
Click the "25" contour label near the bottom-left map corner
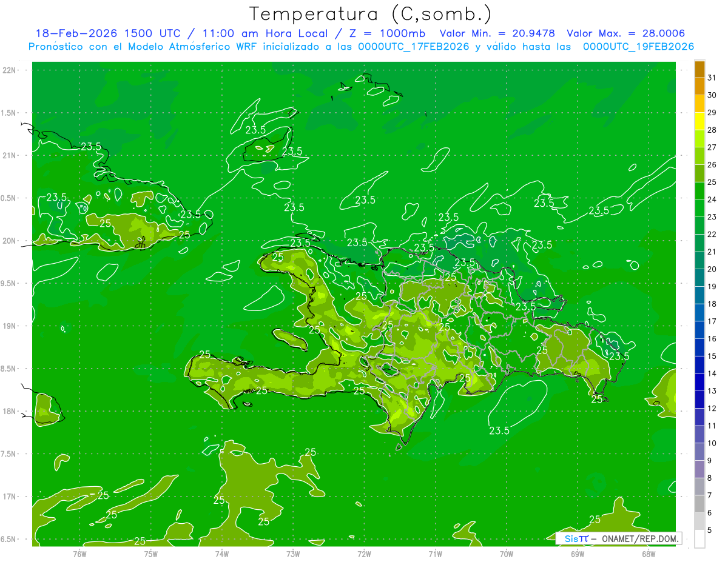[140, 541]
